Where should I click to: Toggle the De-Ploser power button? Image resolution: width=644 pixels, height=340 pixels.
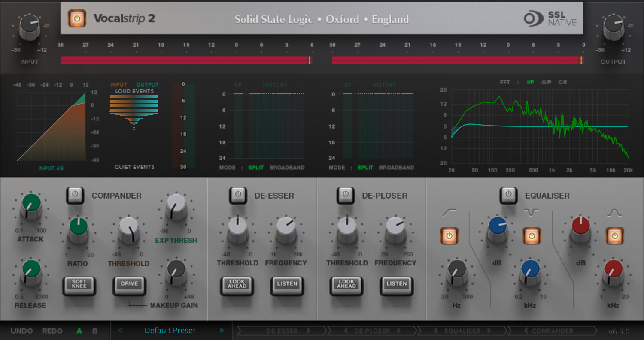(346, 195)
